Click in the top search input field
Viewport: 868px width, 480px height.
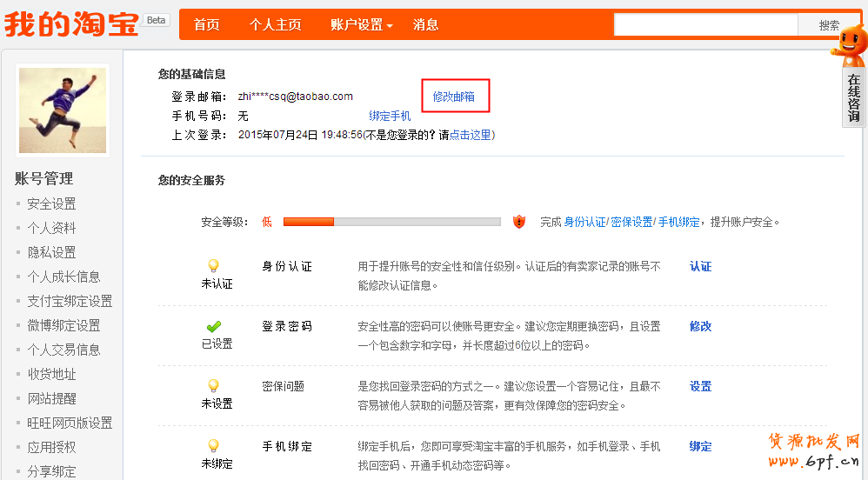pos(705,25)
